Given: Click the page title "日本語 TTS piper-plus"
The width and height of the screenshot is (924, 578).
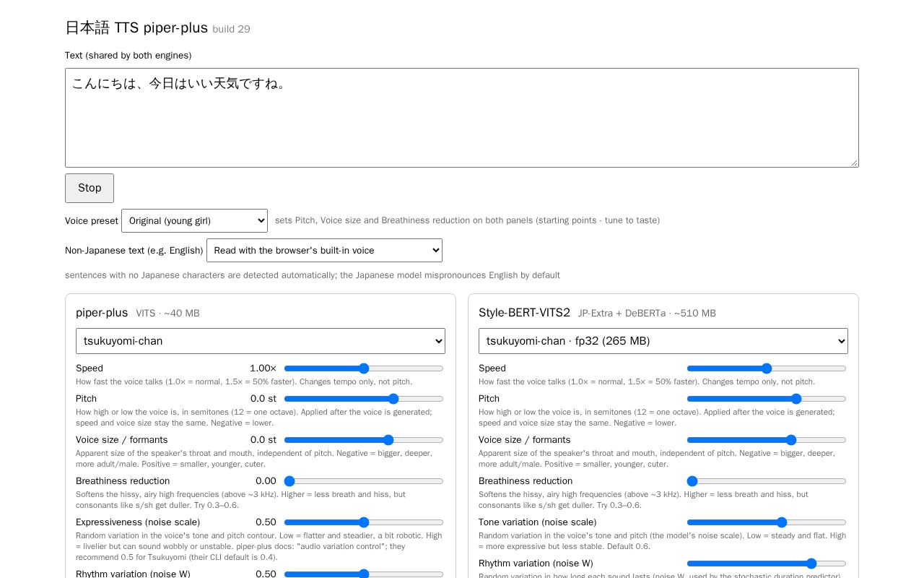Looking at the screenshot, I should click(136, 27).
